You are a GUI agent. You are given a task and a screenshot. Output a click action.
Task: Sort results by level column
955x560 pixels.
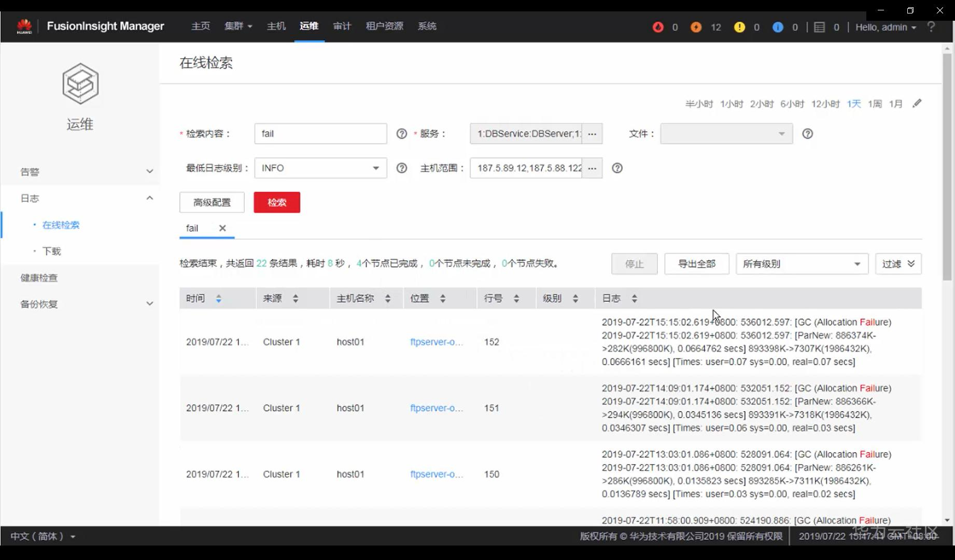point(575,299)
